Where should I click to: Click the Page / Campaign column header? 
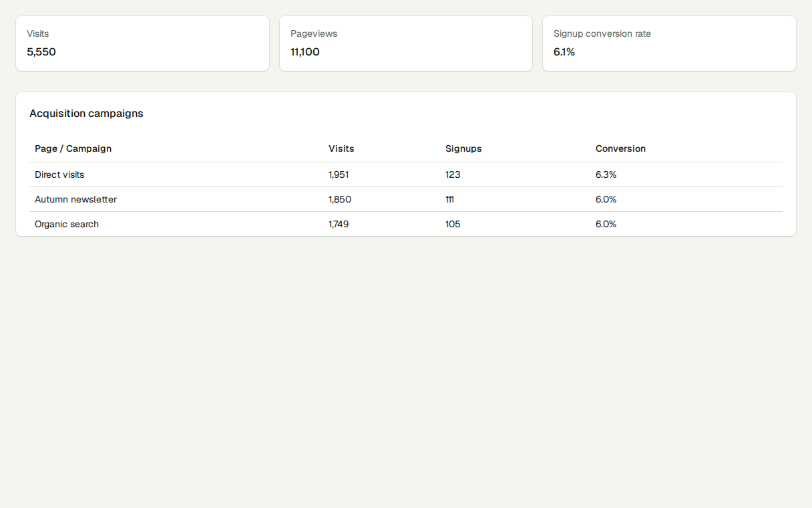click(x=73, y=148)
